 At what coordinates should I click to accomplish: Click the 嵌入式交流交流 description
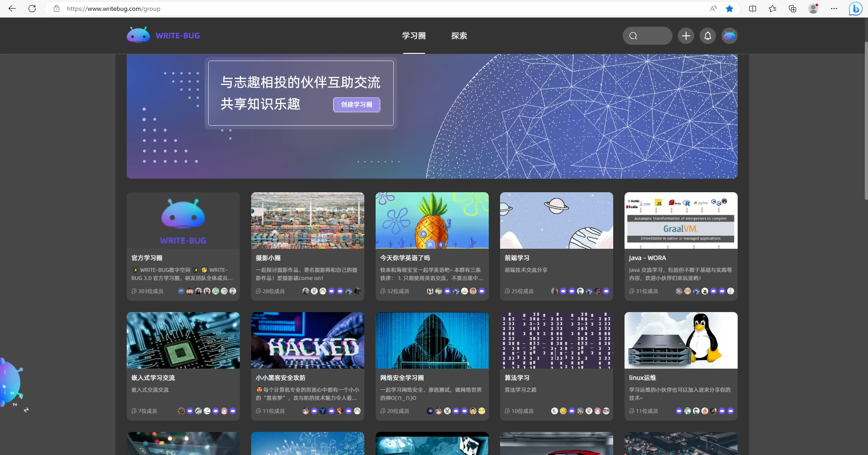[150, 390]
